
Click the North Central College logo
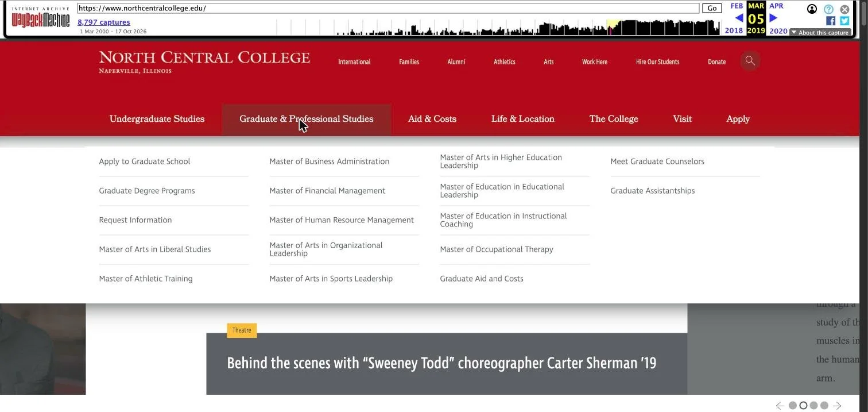point(204,62)
